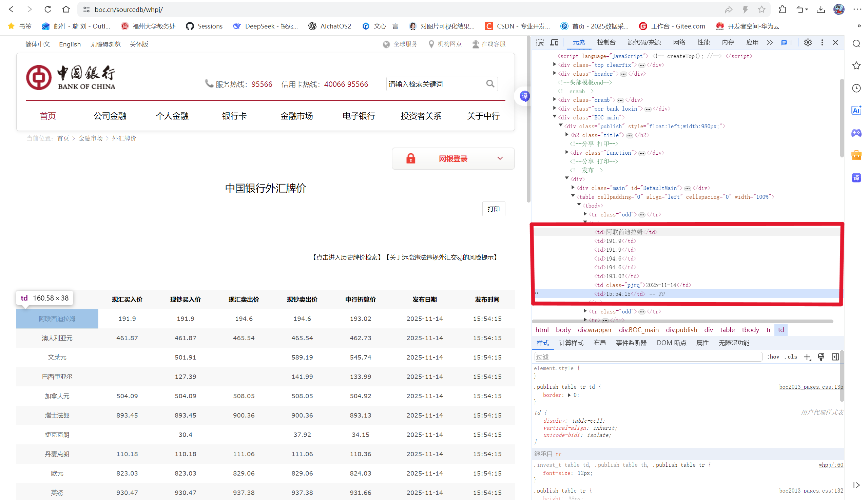Toggle the device emulation toolbar icon
The width and height of the screenshot is (868, 500).
[554, 42]
